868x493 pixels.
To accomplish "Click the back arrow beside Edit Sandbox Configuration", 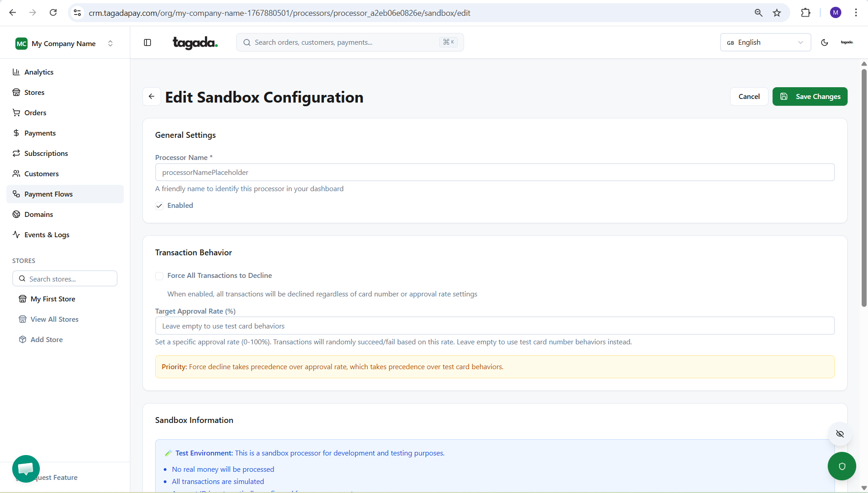I will click(152, 97).
